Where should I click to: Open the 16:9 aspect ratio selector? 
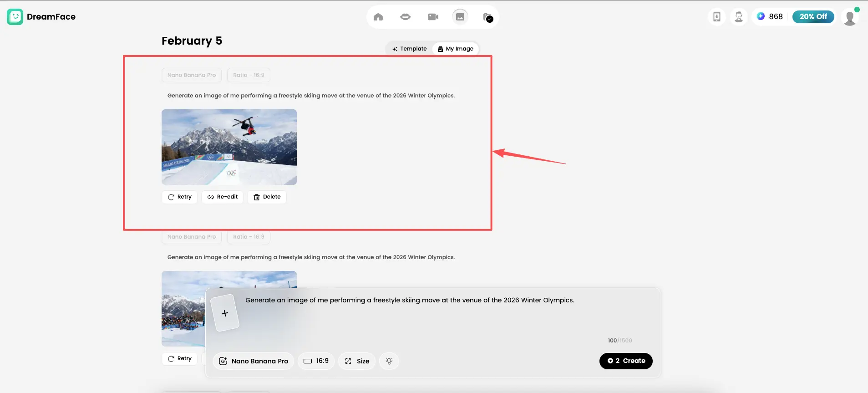click(x=316, y=361)
